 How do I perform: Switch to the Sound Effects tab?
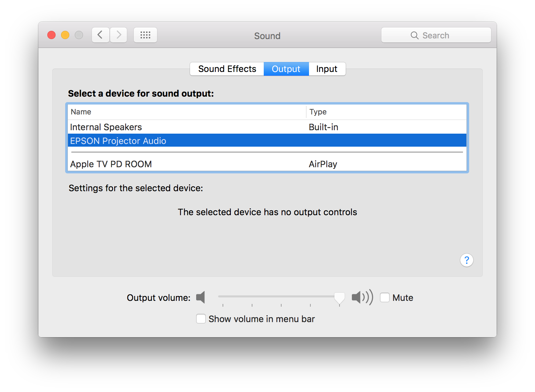pyautogui.click(x=227, y=69)
